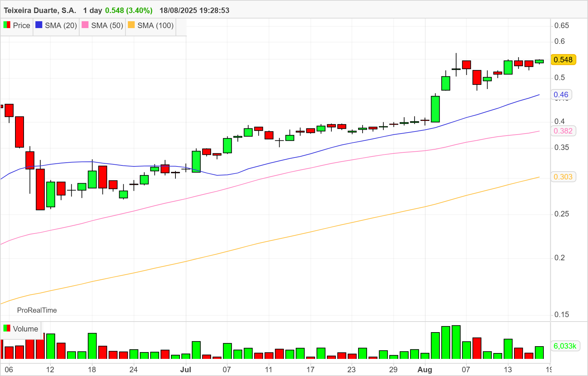Click the '1 day' timeframe label
The height and width of the screenshot is (376, 588).
(x=93, y=11)
